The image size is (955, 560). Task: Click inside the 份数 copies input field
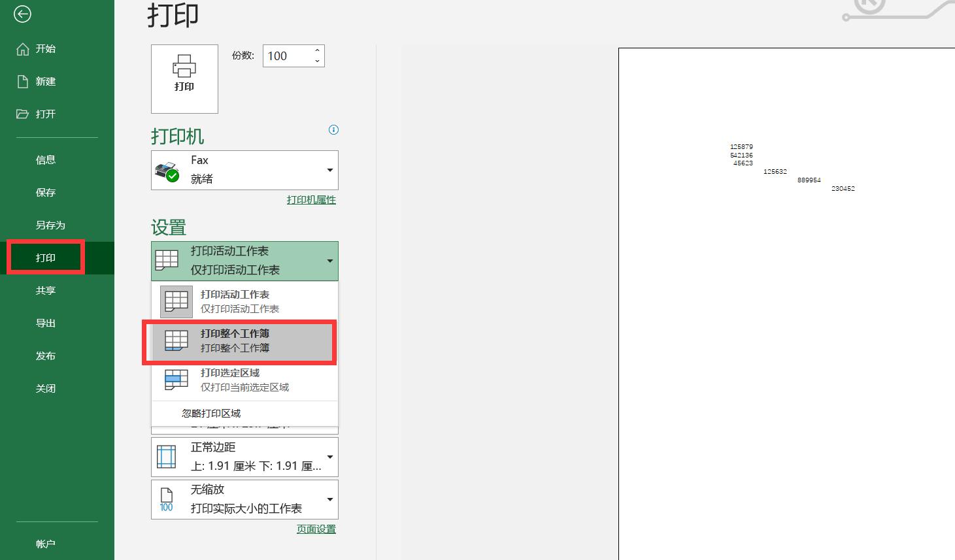coord(288,56)
